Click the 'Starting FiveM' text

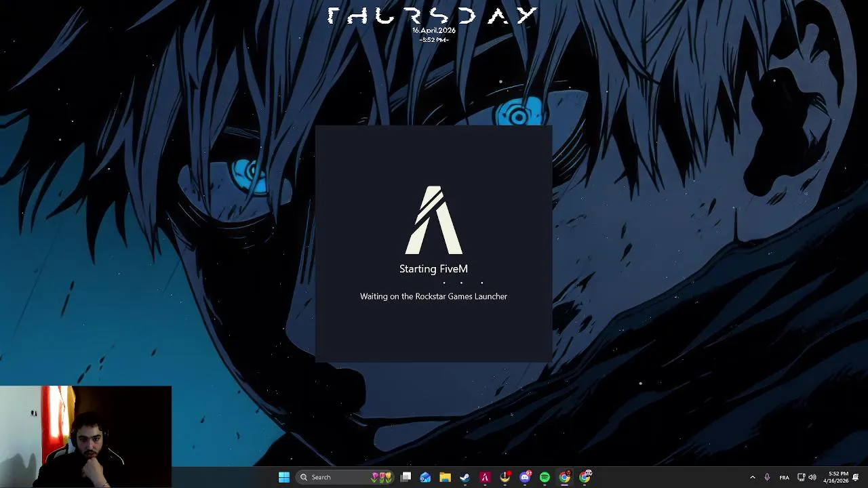[x=433, y=269]
